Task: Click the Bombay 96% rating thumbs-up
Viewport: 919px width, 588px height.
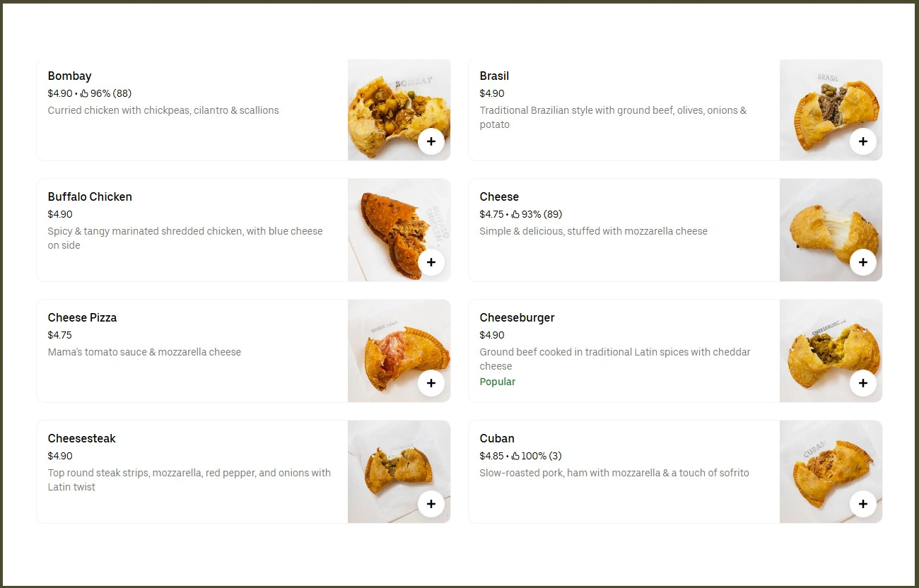Action: [84, 93]
